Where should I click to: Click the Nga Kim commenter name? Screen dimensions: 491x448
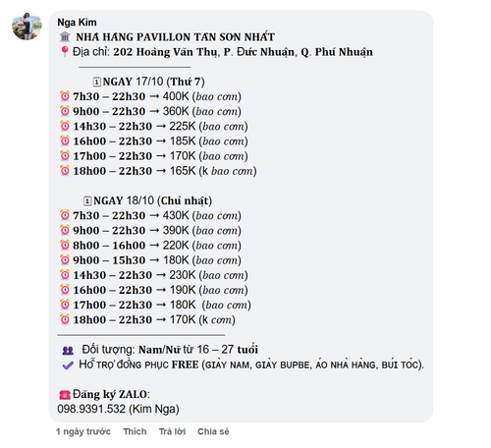(77, 23)
